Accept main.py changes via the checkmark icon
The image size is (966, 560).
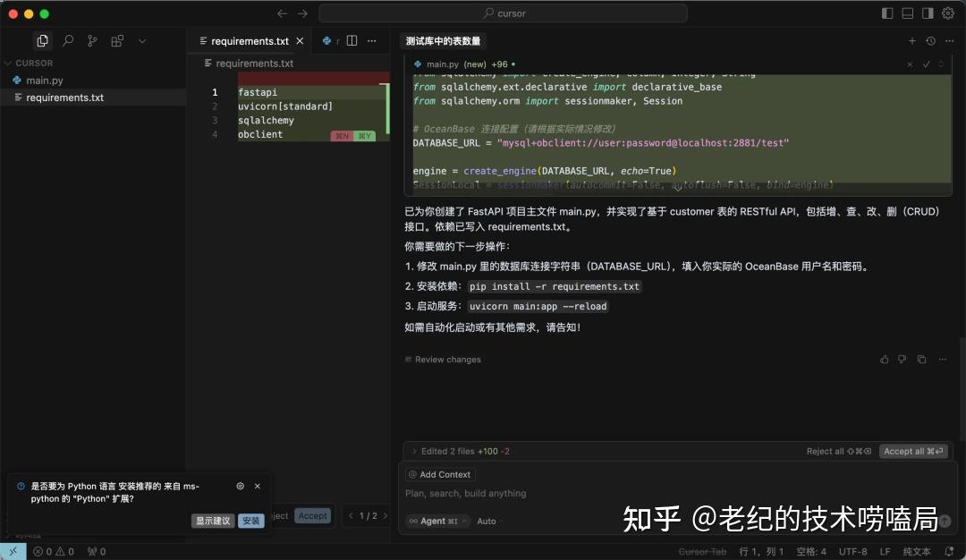[928, 64]
